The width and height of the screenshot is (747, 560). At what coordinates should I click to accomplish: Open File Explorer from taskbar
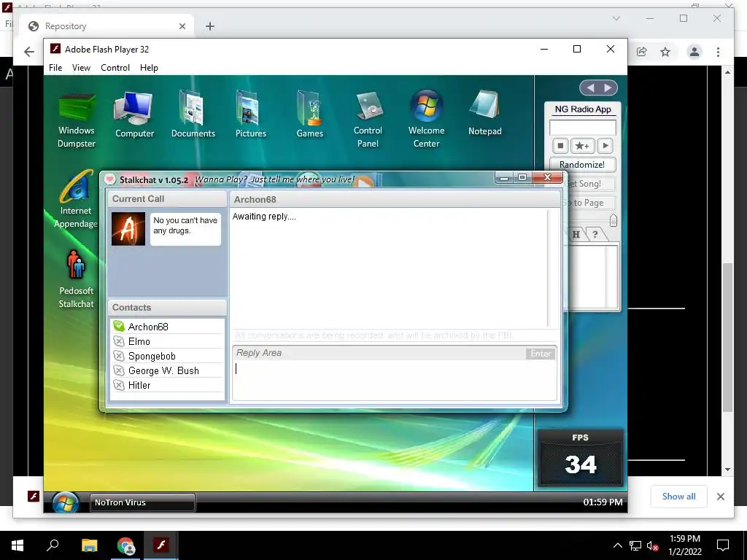89,545
